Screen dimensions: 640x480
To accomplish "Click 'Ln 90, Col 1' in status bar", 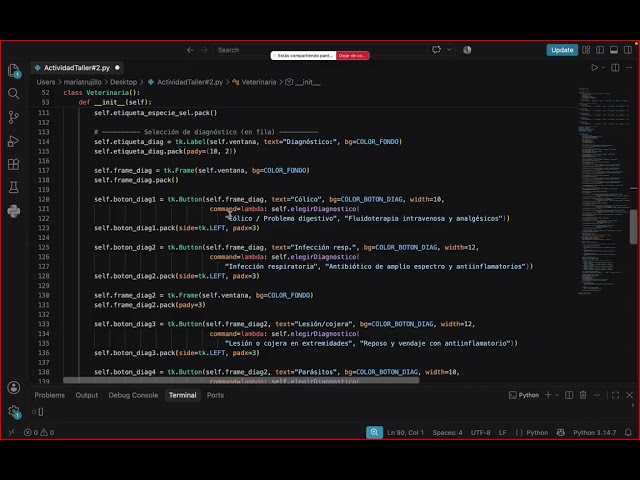I will pos(405,432).
